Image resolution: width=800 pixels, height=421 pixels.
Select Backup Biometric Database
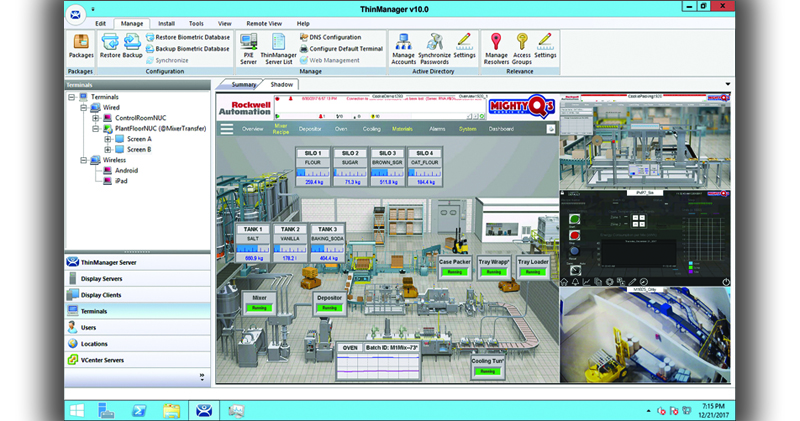[188, 48]
